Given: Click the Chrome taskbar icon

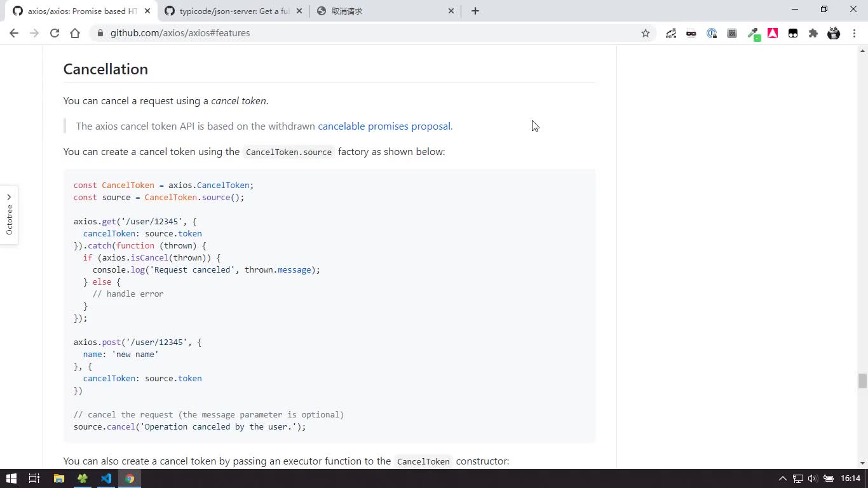Looking at the screenshot, I should coord(130,478).
